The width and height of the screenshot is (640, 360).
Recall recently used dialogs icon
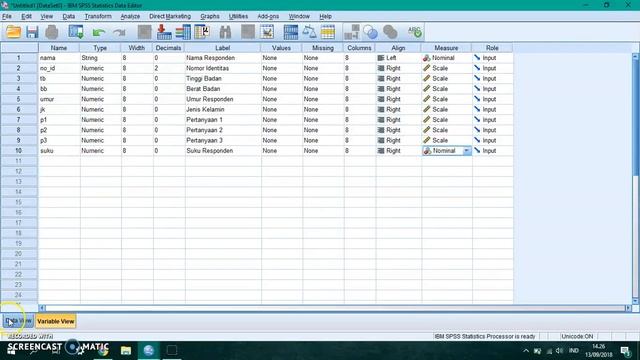pyautogui.click(x=76, y=32)
